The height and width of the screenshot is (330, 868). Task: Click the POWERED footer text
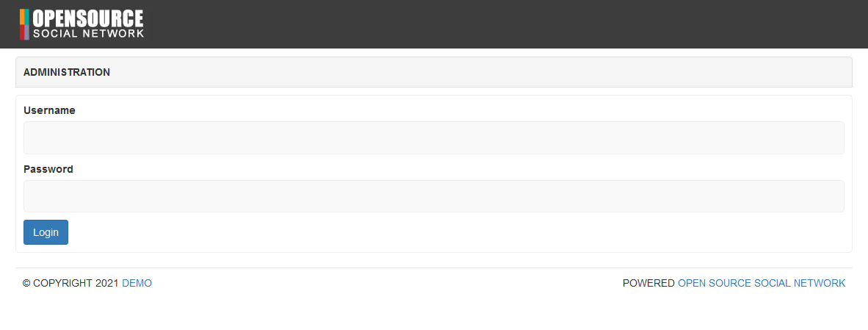[648, 284]
